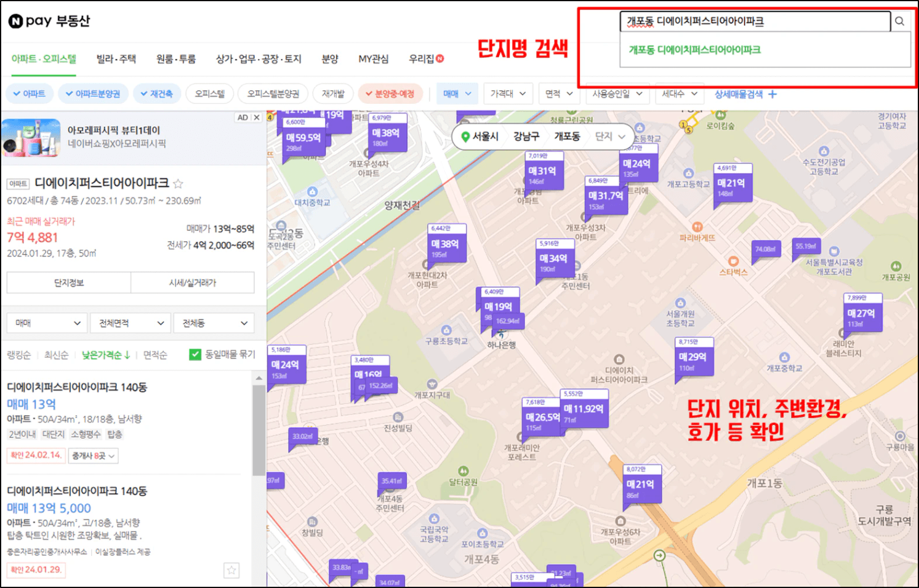Bookmark the 13억 5,000 listing star
Image resolution: width=919 pixels, height=588 pixels.
point(231,570)
